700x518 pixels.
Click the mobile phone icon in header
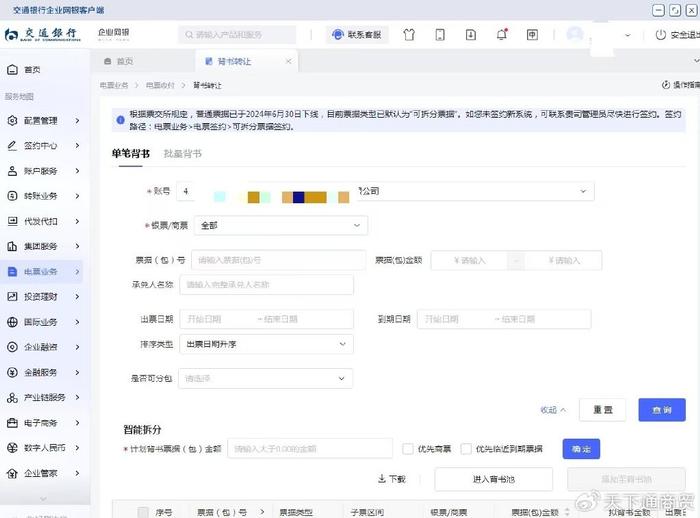(440, 35)
